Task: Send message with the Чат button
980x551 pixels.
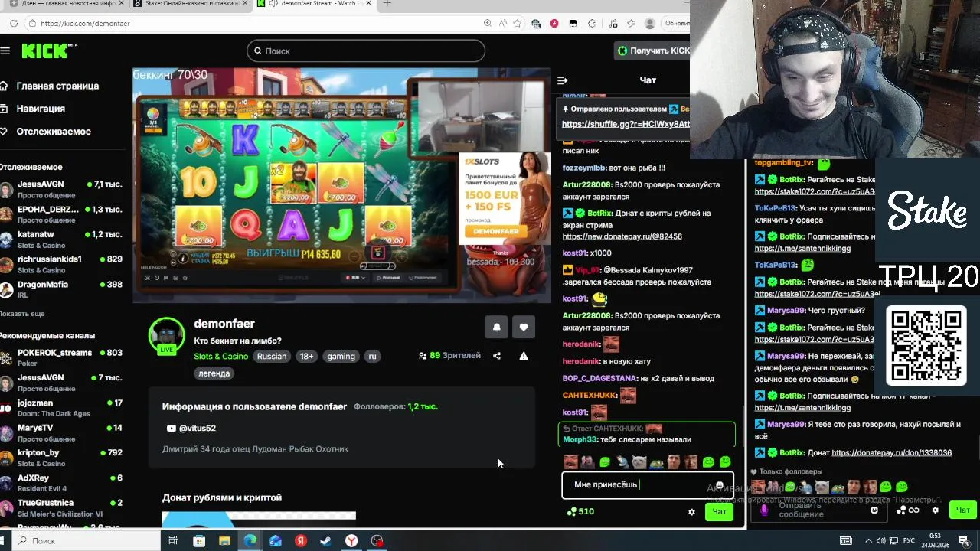Action: 719,511
